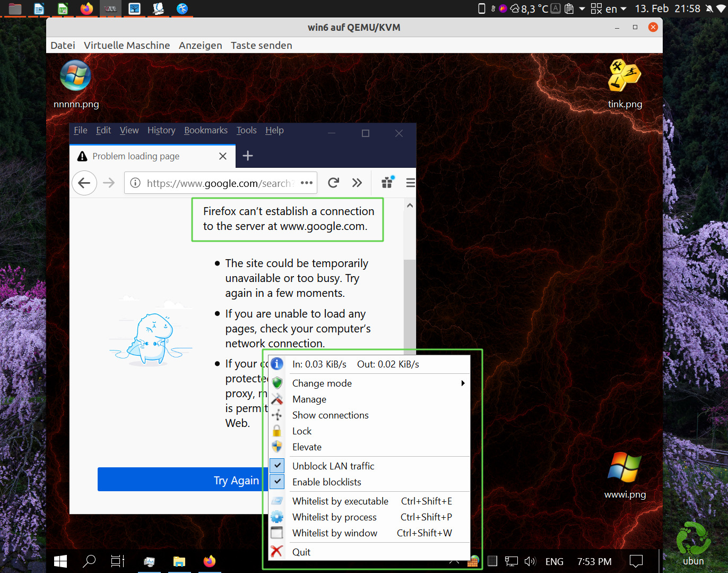728x573 pixels.
Task: Open the Firefox hamburger menu
Action: click(x=410, y=183)
